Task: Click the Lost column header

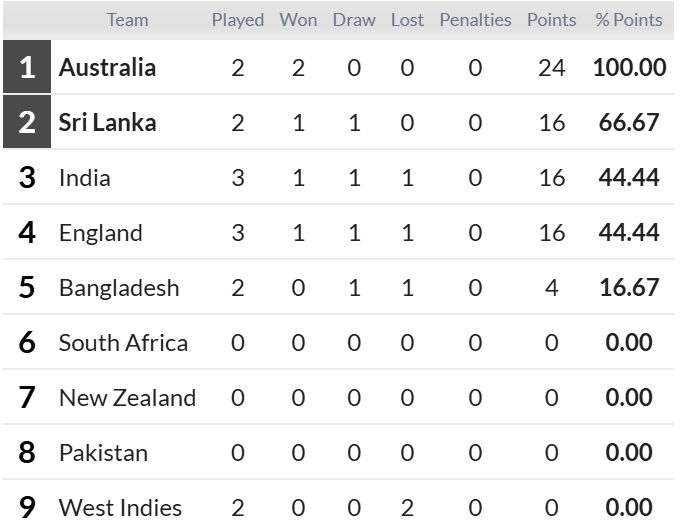Action: pyautogui.click(x=407, y=20)
